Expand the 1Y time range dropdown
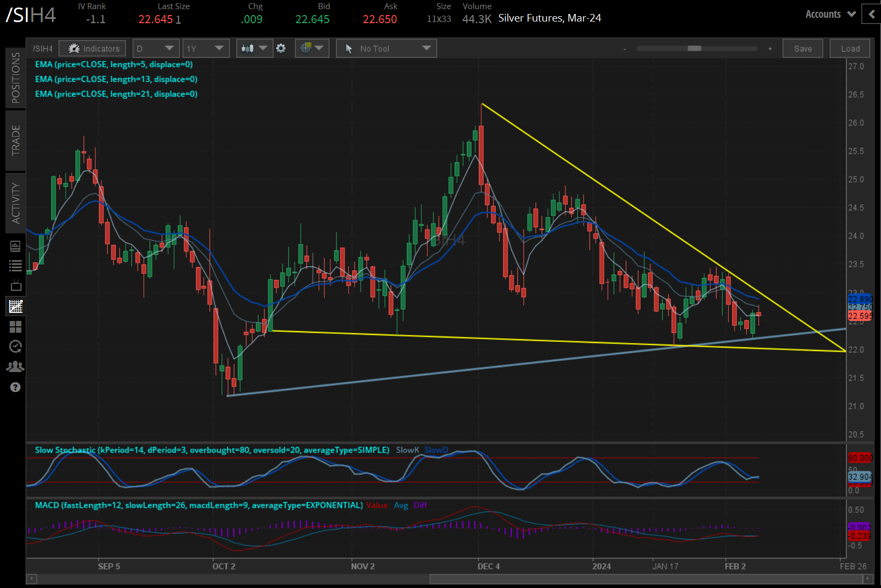 tap(205, 48)
